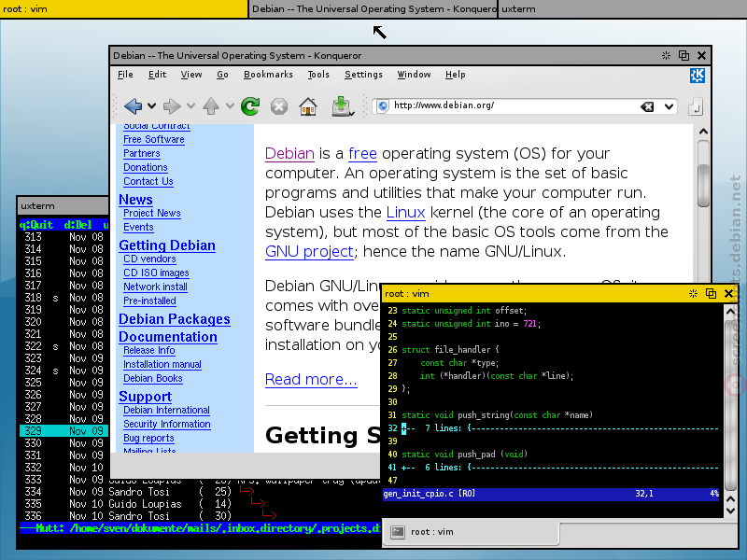This screenshot has width=747, height=560.
Task: Open the 'Project News' link
Action: point(152,214)
